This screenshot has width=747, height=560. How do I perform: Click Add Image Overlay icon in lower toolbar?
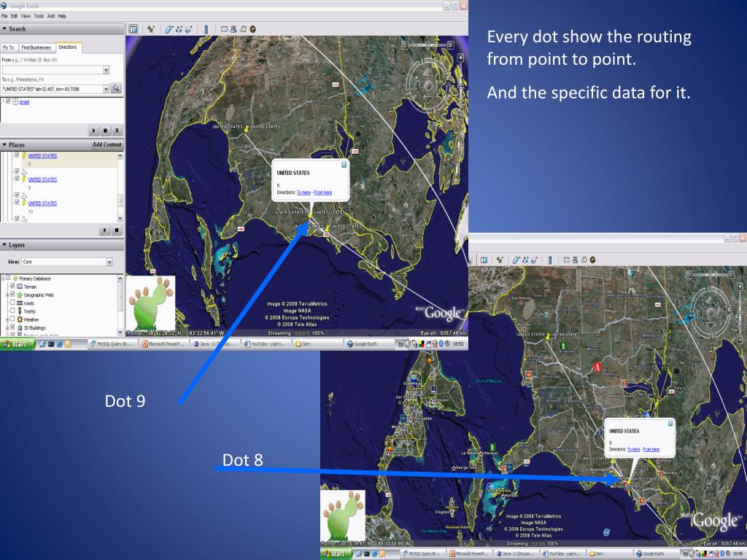[x=535, y=260]
